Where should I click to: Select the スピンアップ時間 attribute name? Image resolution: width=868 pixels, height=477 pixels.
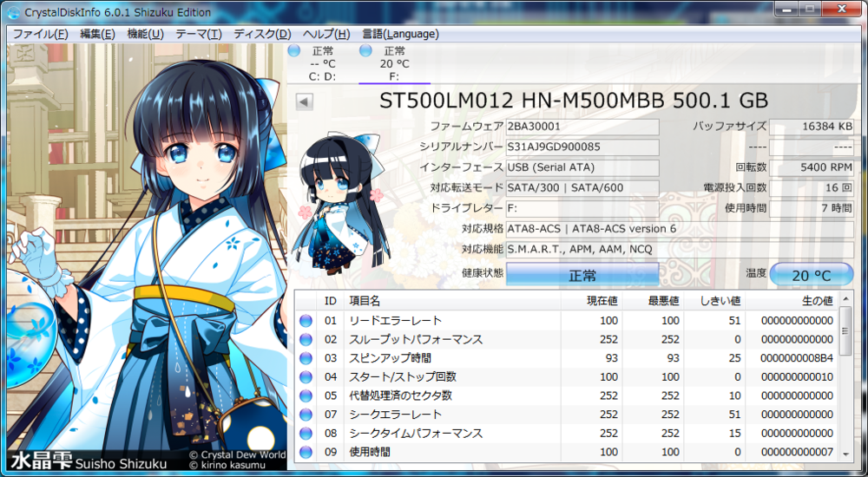click(x=391, y=358)
